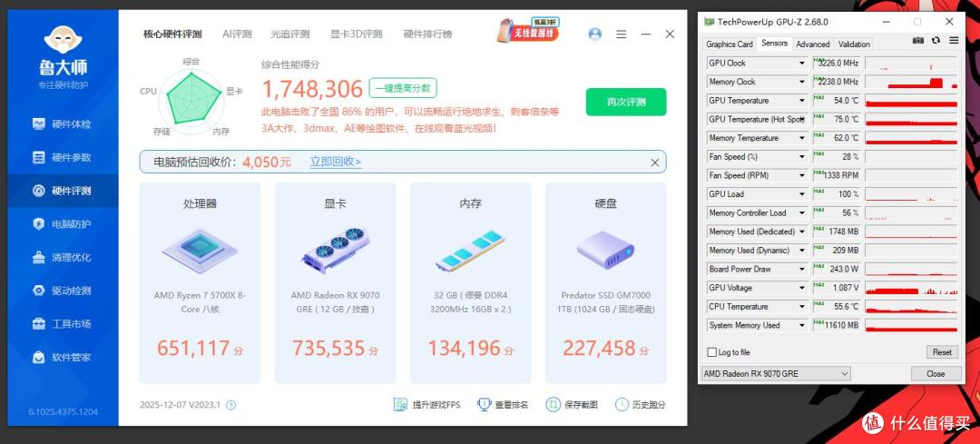Click the 一键提高分数 button
Viewport: 980px width, 444px height.
pyautogui.click(x=403, y=88)
